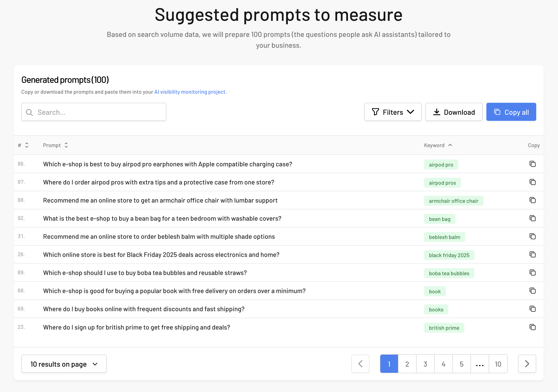The width and height of the screenshot is (558, 392).
Task: Sort the Prompt column
Action: click(55, 145)
